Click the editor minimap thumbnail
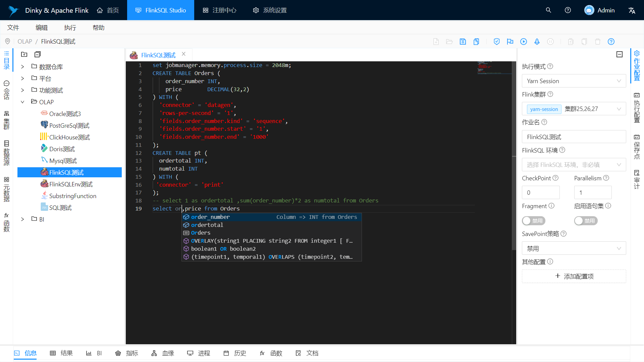 click(x=494, y=68)
